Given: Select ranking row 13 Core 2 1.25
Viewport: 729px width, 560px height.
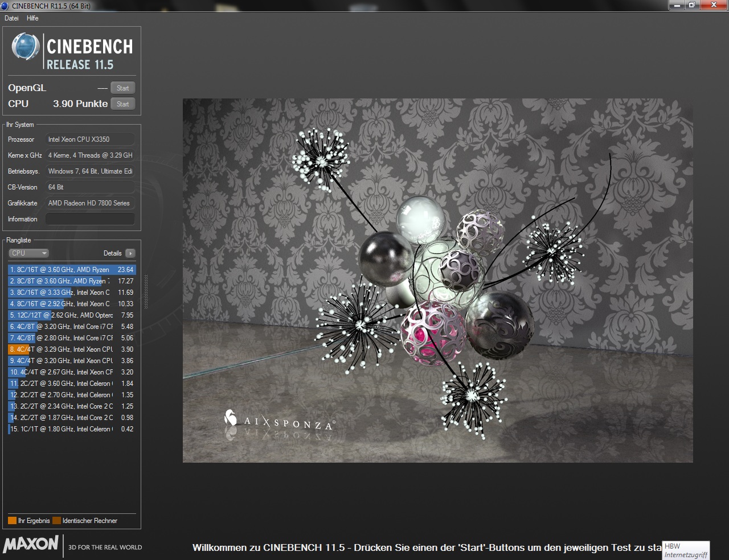Looking at the screenshot, I should [72, 406].
